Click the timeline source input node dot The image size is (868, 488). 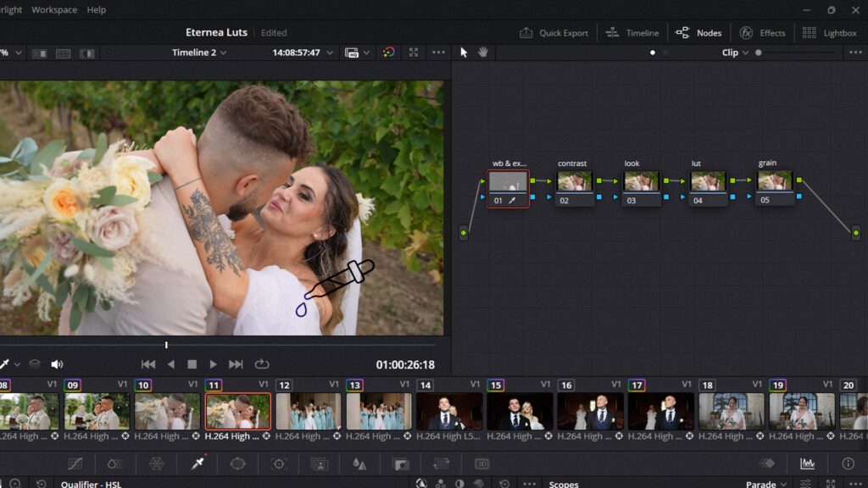tap(464, 233)
